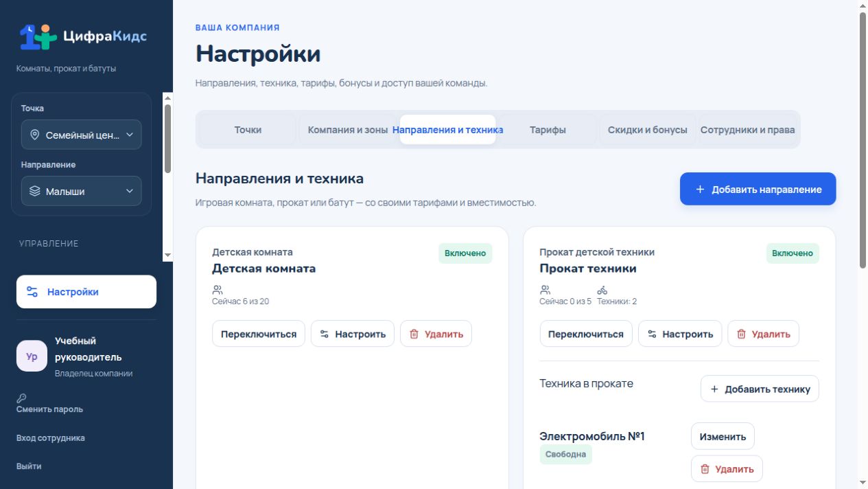Click sliders icon in Прокат техники Настроить button
The image size is (868, 489).
[652, 334]
